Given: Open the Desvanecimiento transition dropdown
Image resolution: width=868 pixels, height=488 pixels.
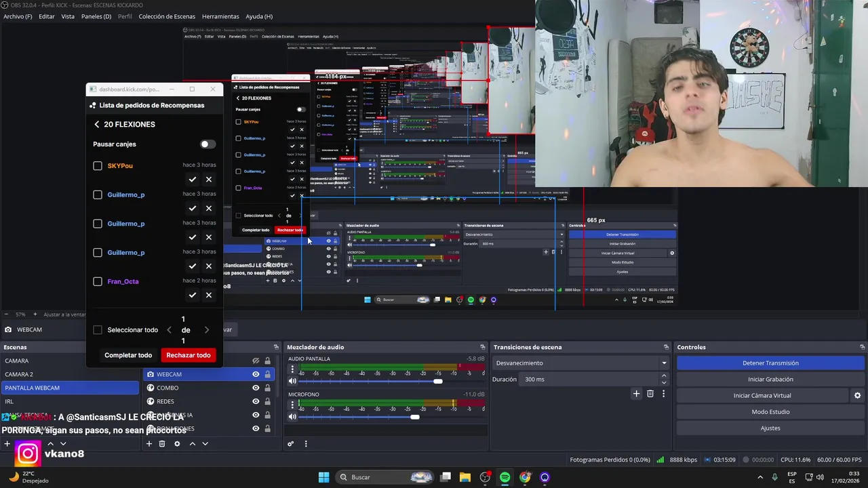Looking at the screenshot, I should [580, 363].
